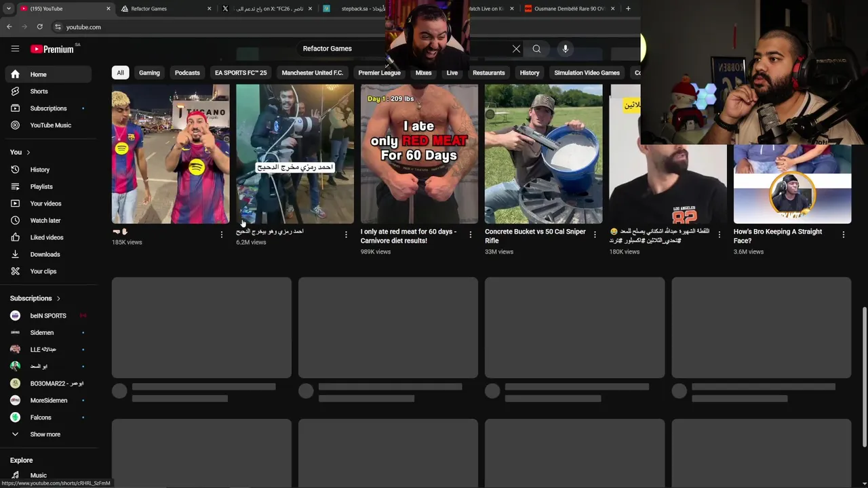Open the red meat 60 days short
868x488 pixels.
pos(419,154)
